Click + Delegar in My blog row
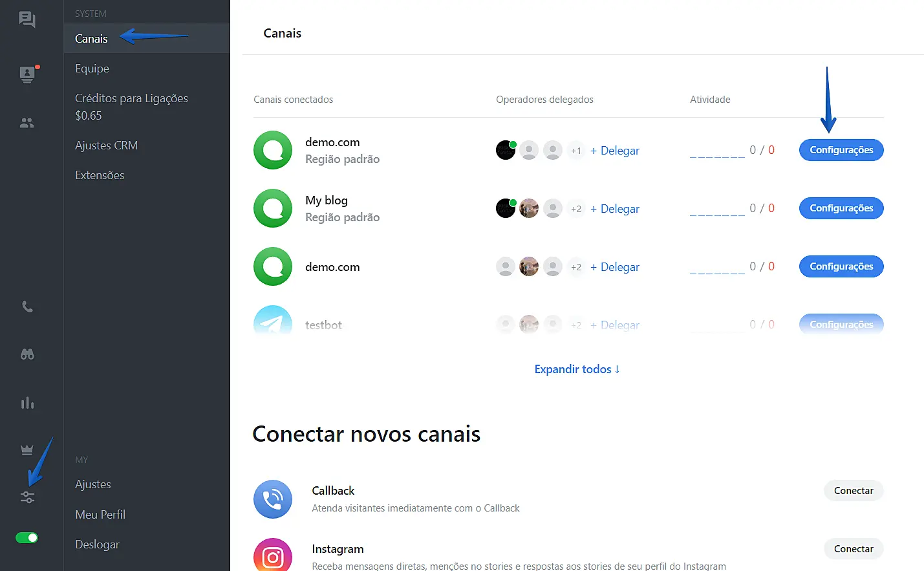The height and width of the screenshot is (571, 924). coord(615,209)
